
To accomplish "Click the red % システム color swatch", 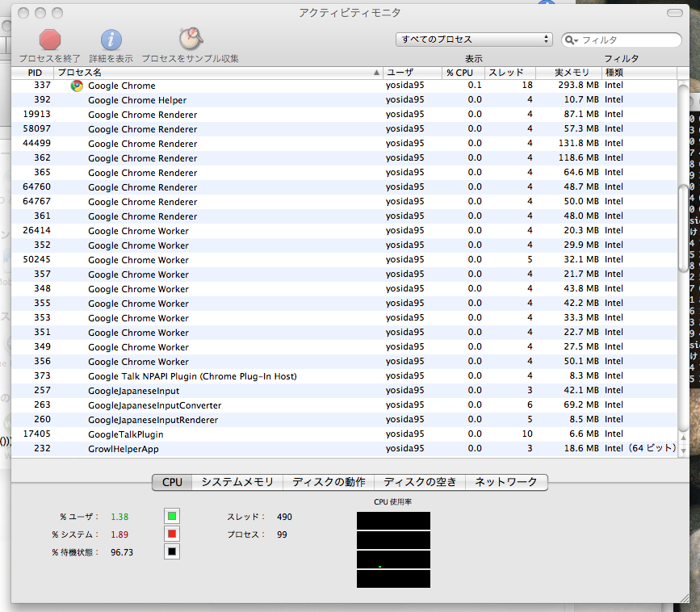I will click(x=171, y=534).
